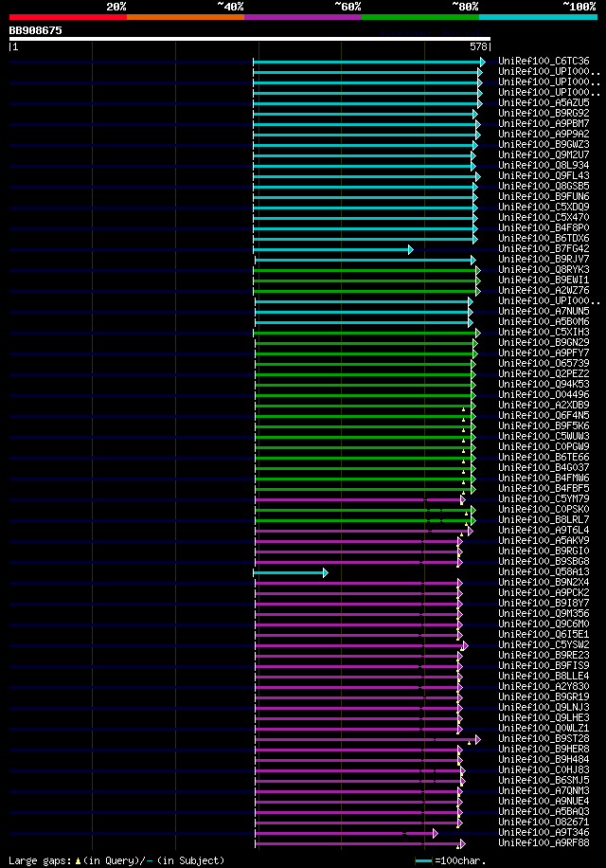
Task: Select the UniRef100_Q6F4N5 label
Action: 544,415
